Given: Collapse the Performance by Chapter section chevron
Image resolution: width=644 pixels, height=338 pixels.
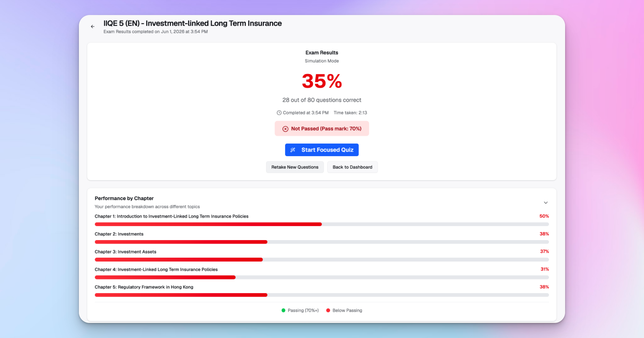Looking at the screenshot, I should point(546,203).
